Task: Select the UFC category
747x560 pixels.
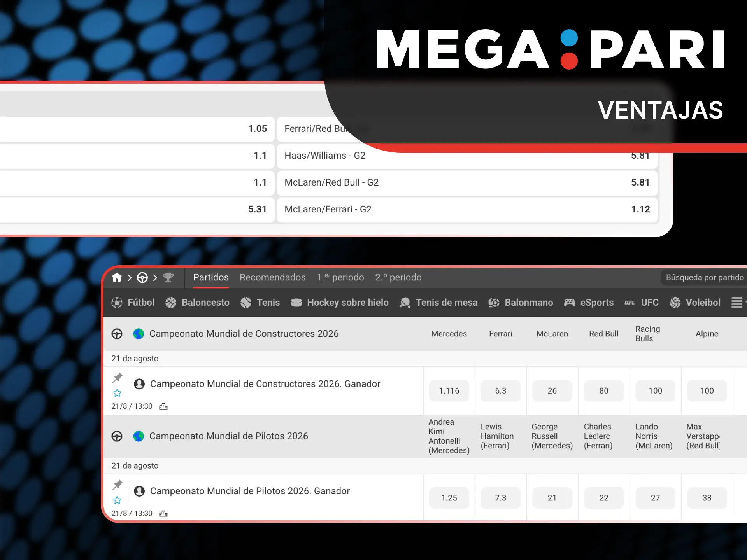Action: point(641,303)
